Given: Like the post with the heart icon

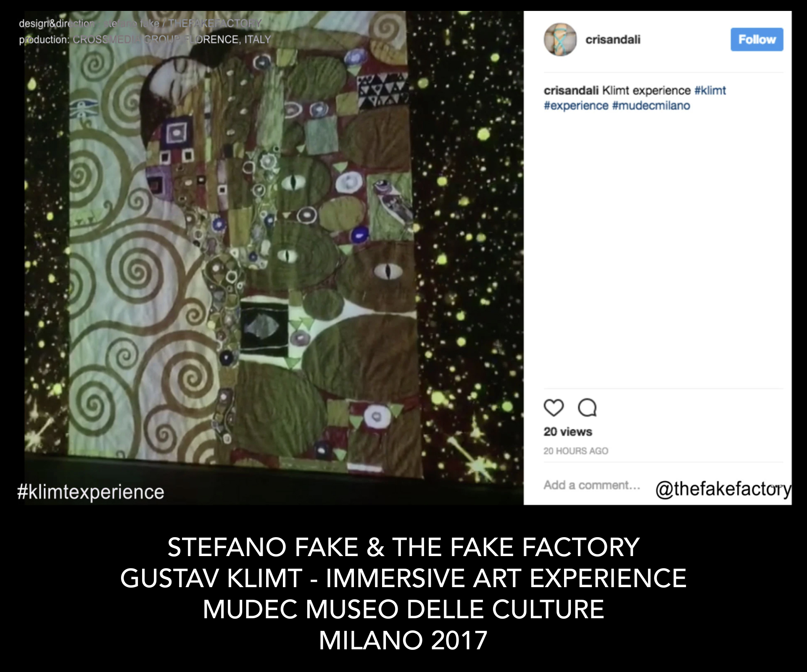Looking at the screenshot, I should (x=554, y=407).
